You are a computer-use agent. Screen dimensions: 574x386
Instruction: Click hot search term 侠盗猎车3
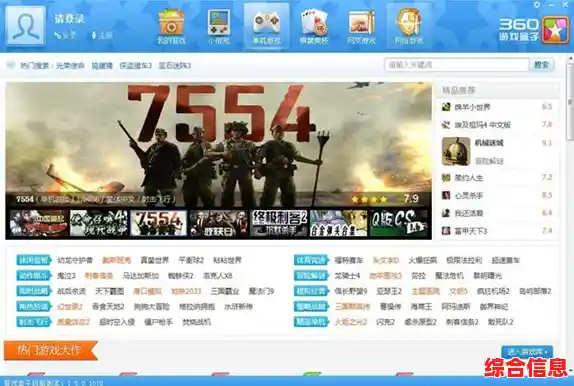tap(135, 66)
